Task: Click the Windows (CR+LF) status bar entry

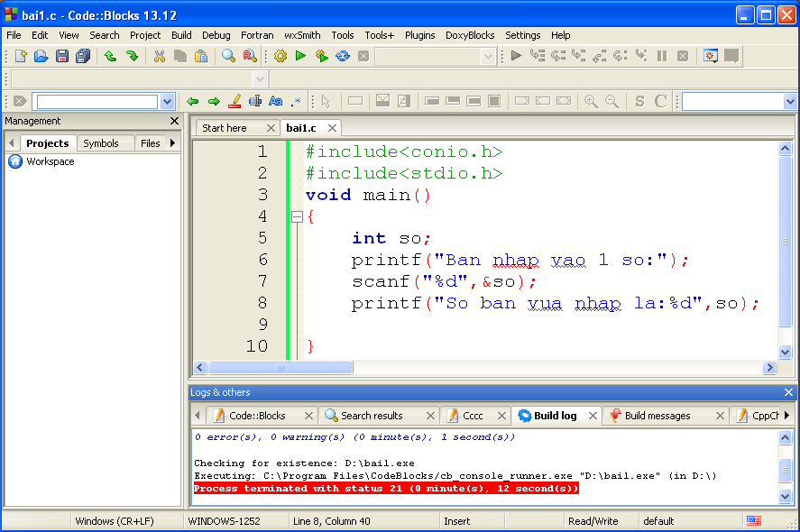Action: pos(115,521)
